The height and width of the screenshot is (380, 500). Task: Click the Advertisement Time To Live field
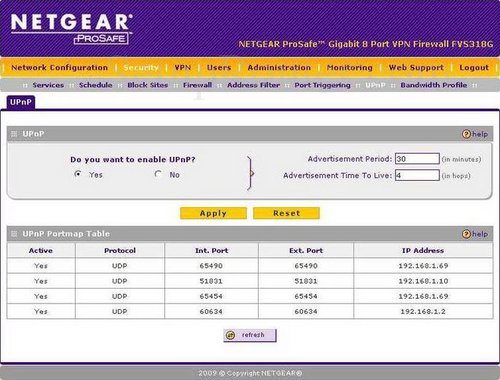(x=417, y=175)
